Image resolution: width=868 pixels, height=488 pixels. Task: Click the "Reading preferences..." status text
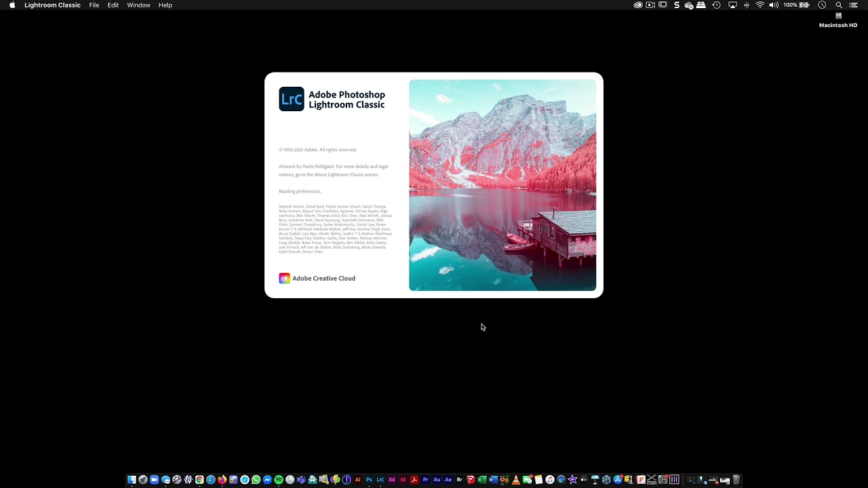pos(300,191)
